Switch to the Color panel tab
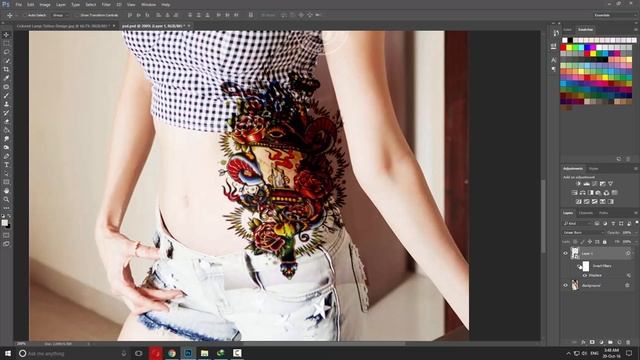This screenshot has height=360, width=640. (x=567, y=30)
